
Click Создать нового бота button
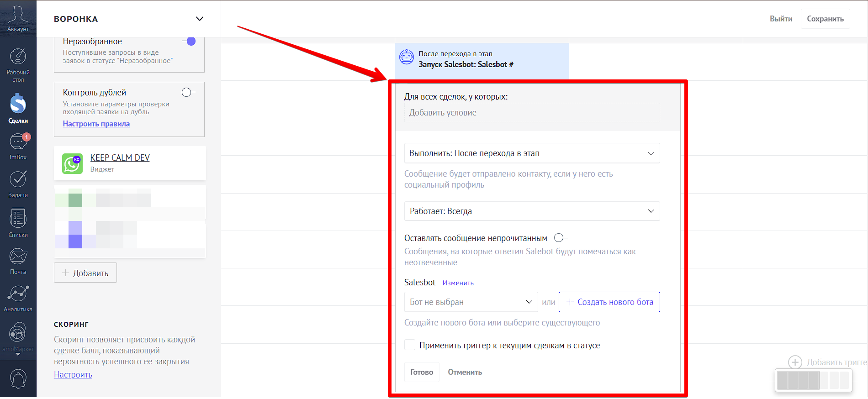tap(609, 302)
